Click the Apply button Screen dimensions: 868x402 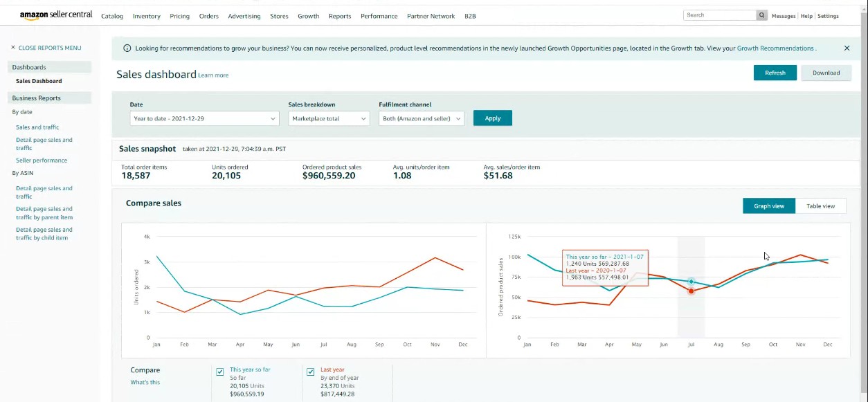pyautogui.click(x=493, y=118)
